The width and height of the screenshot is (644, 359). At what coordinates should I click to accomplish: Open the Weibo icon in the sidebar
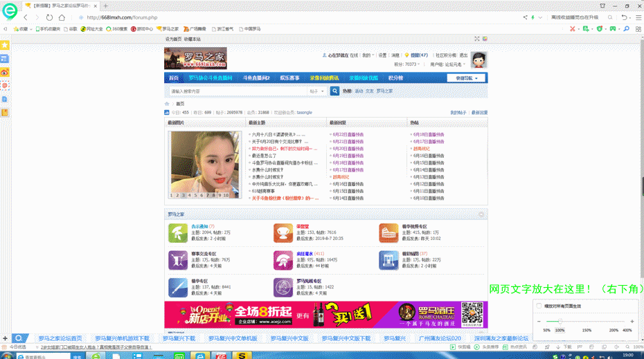[x=5, y=73]
